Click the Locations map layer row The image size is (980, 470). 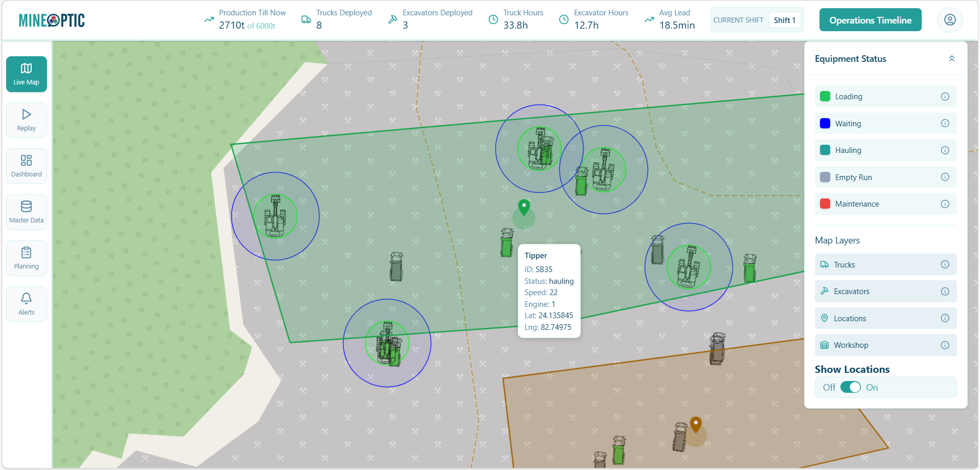click(x=885, y=318)
